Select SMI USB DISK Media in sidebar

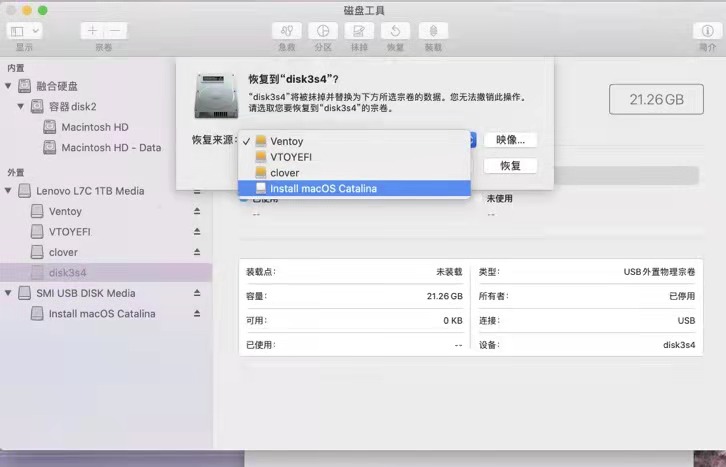pos(86,293)
